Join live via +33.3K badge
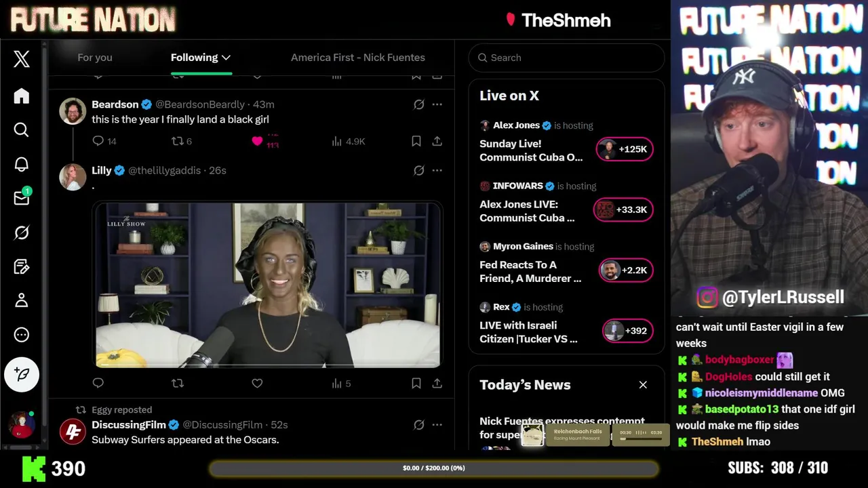This screenshot has width=868, height=488. tap(623, 209)
